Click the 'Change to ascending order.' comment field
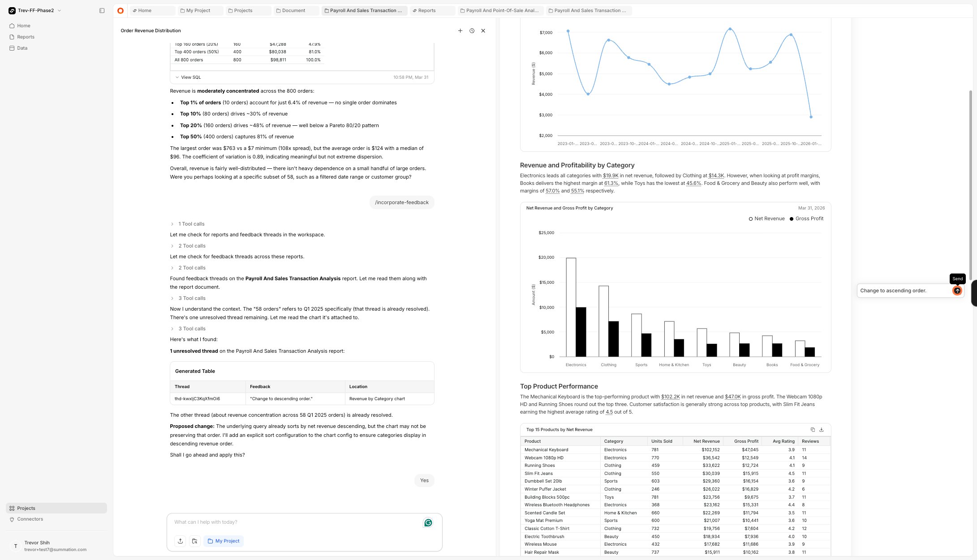The image size is (977, 560). (904, 291)
